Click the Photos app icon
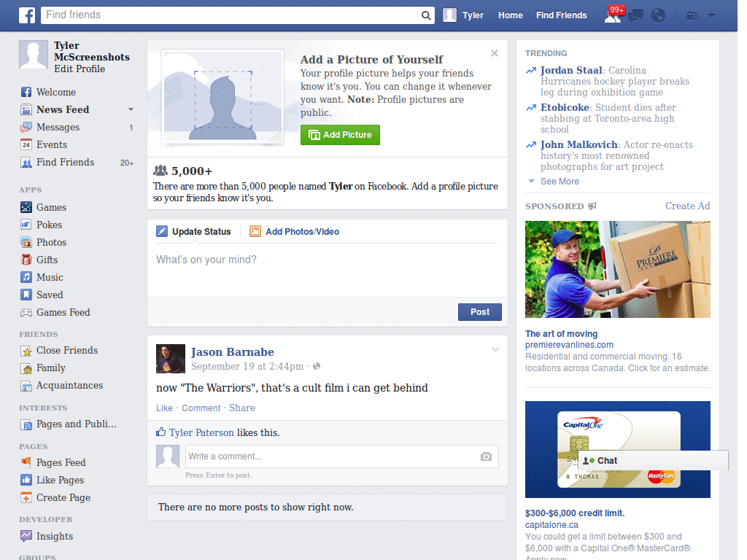The width and height of the screenshot is (747, 560). [x=26, y=242]
